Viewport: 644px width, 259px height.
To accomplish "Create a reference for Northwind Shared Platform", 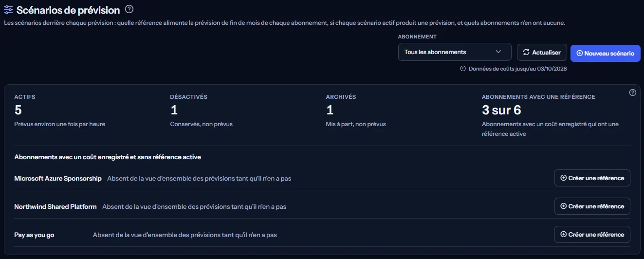I will point(592,206).
